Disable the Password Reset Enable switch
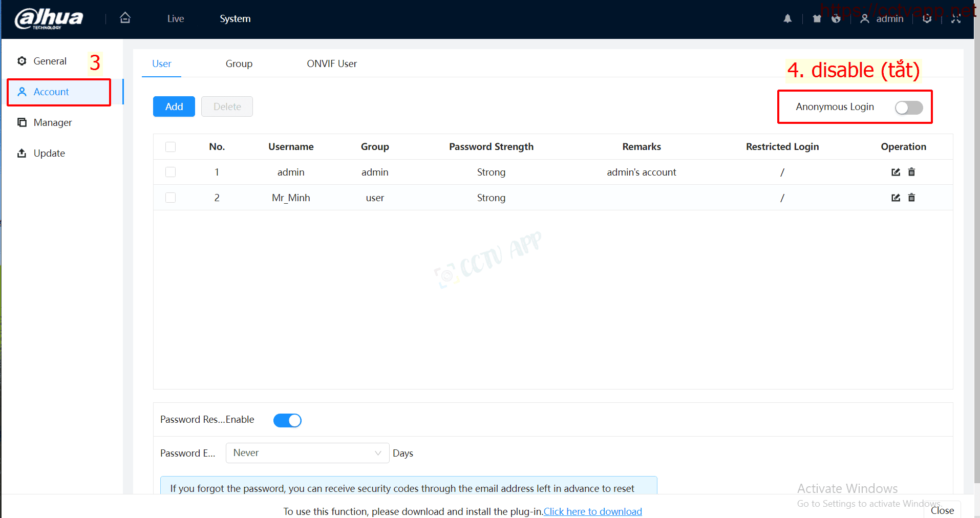Screen dimensions: 980x518 [287, 420]
